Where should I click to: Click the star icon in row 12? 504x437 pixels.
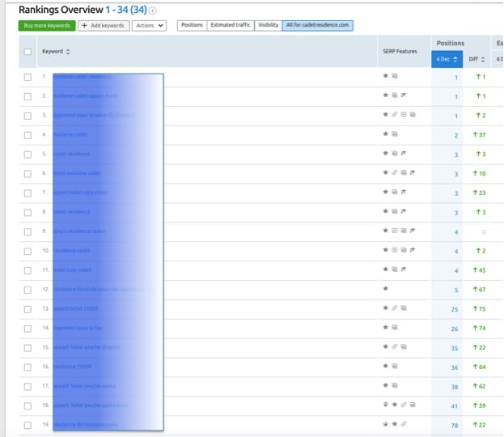coord(385,289)
